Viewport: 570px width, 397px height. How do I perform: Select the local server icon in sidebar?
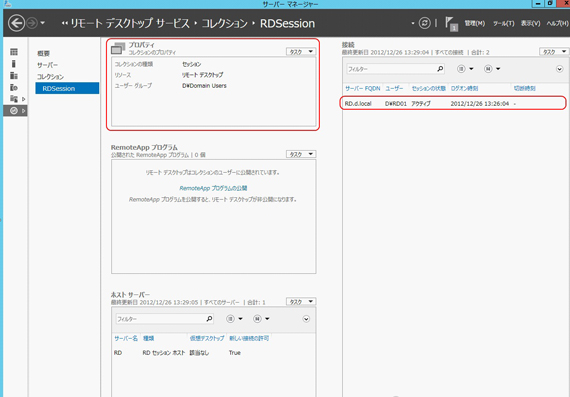tap(14, 64)
